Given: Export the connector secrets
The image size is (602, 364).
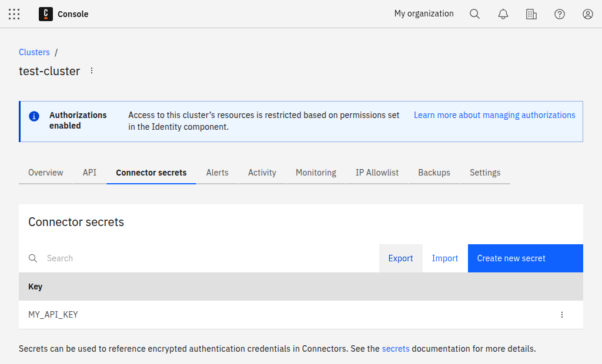Looking at the screenshot, I should (400, 258).
